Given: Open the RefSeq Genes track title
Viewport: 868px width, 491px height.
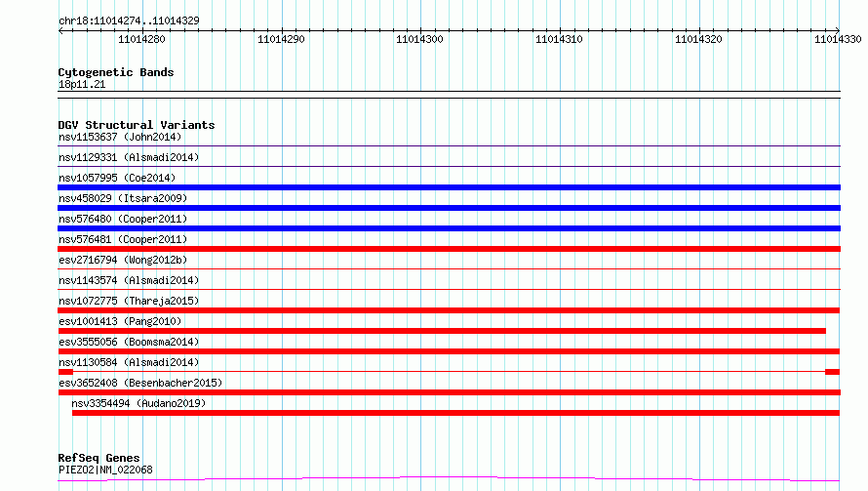Looking at the screenshot, I should 99,458.
